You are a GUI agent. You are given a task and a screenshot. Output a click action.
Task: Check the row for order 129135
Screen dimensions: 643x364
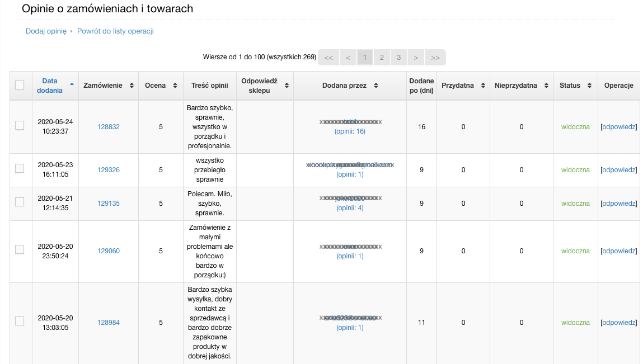tap(20, 202)
